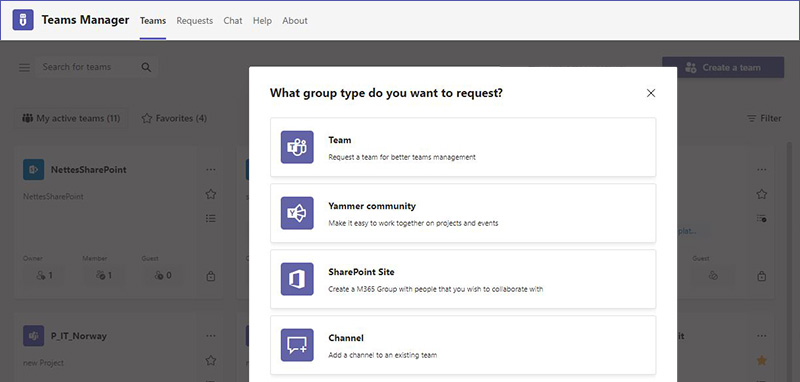Click top-right card list-check icon

pos(762,218)
